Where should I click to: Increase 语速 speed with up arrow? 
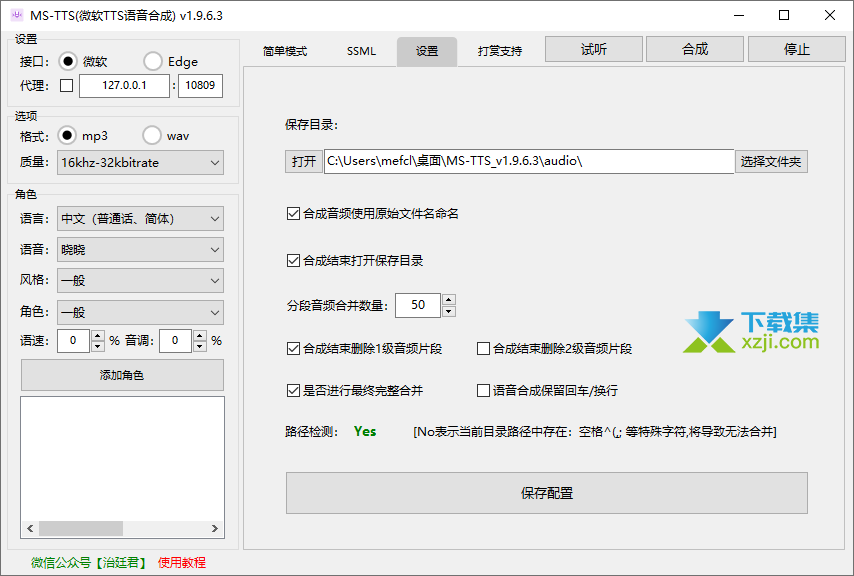[97, 335]
